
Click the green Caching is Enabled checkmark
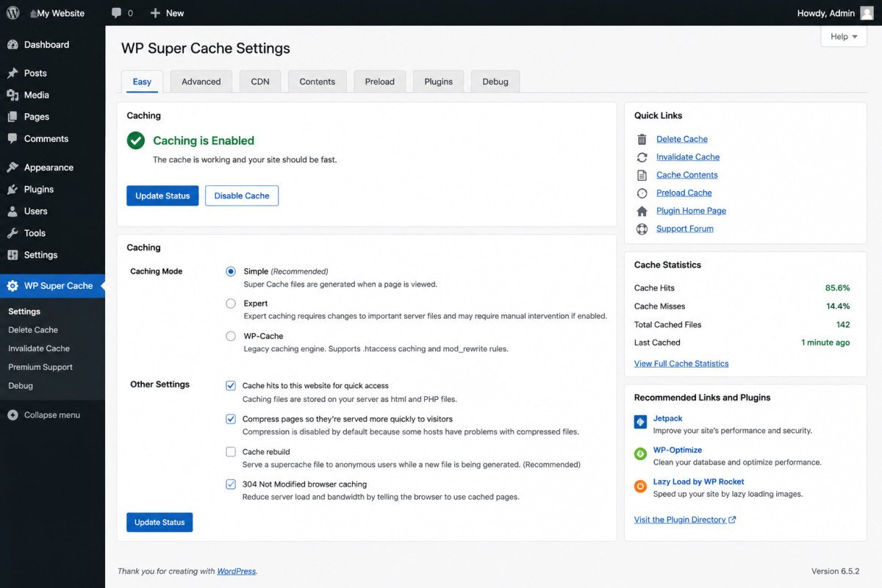(136, 140)
